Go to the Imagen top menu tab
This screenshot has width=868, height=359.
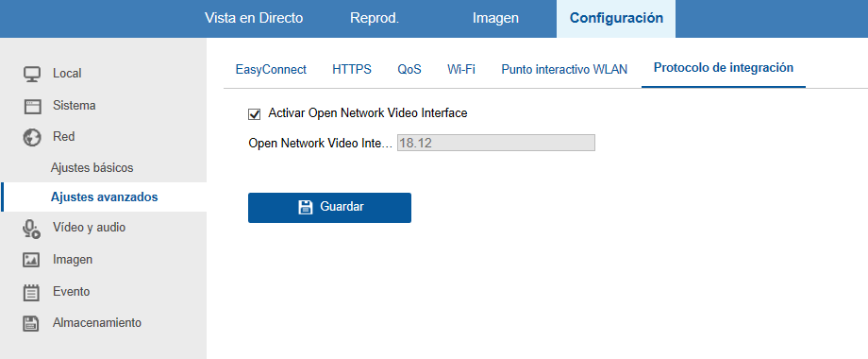[495, 18]
